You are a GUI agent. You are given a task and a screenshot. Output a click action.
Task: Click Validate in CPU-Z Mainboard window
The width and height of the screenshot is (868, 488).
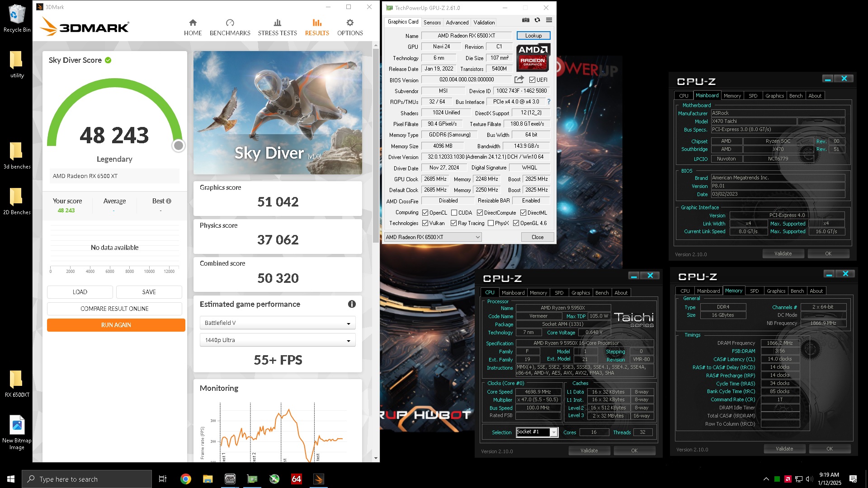tap(783, 253)
